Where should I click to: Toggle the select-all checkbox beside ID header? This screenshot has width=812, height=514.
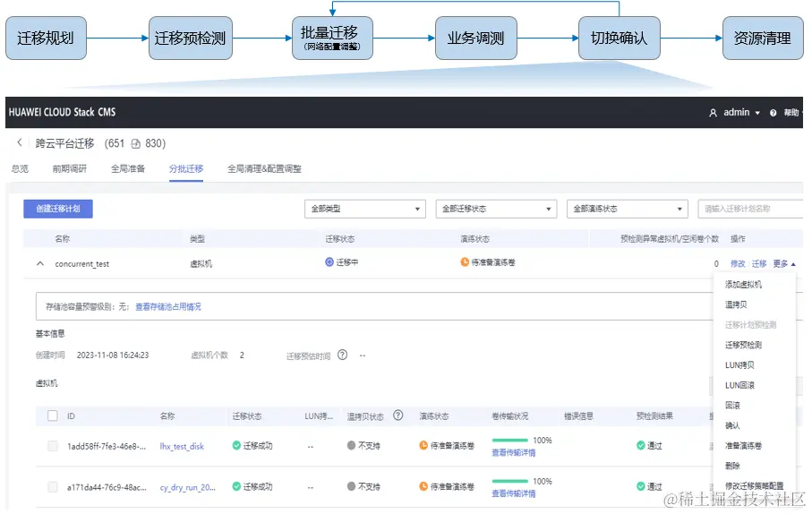(52, 415)
